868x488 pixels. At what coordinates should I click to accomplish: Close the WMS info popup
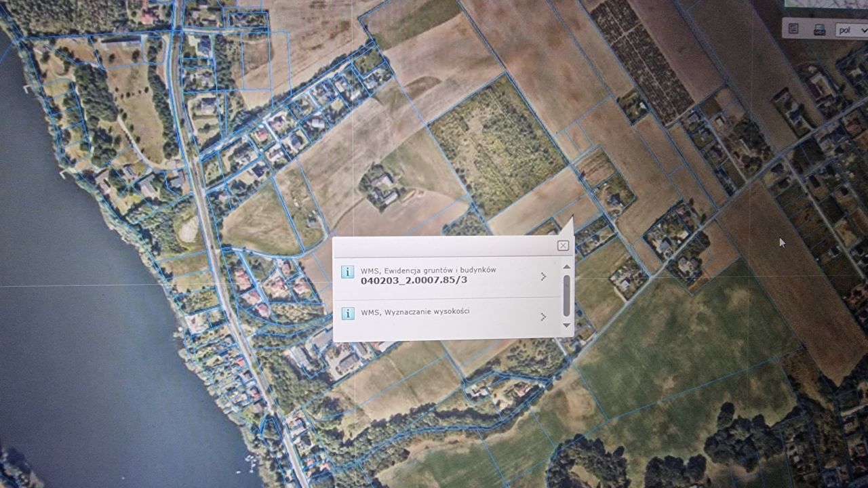point(563,246)
